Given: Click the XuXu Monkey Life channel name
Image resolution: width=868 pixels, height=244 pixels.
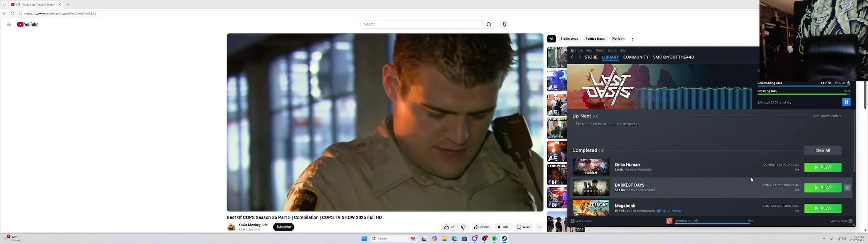Looking at the screenshot, I should 253,225.
